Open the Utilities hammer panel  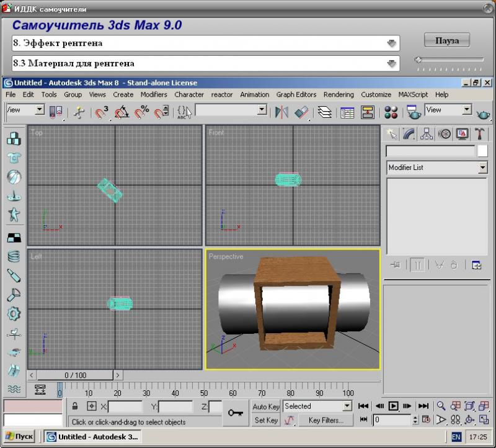pos(480,133)
